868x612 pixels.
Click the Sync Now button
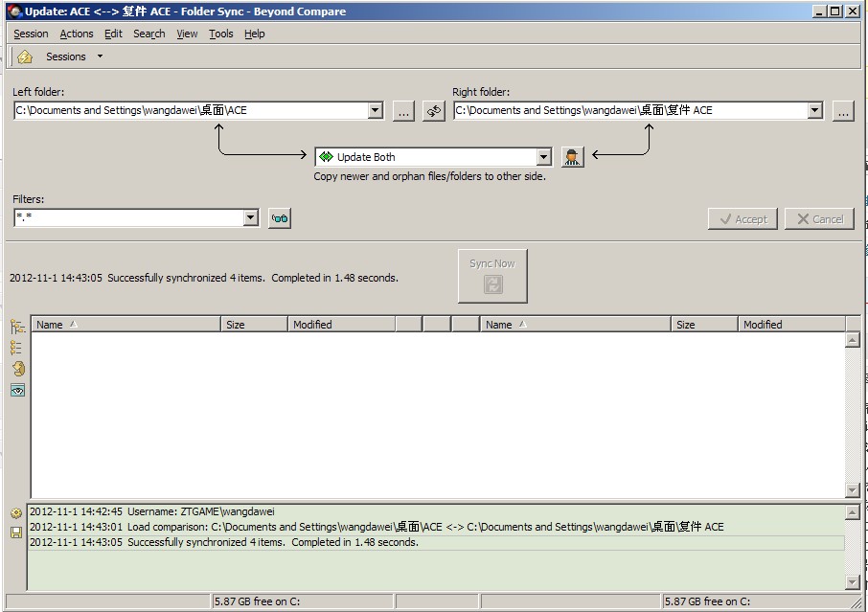click(492, 276)
